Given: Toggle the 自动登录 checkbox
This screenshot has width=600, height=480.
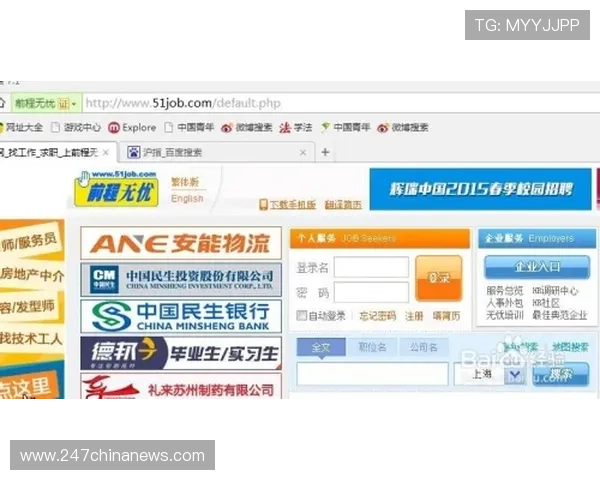Looking at the screenshot, I should pos(302,315).
